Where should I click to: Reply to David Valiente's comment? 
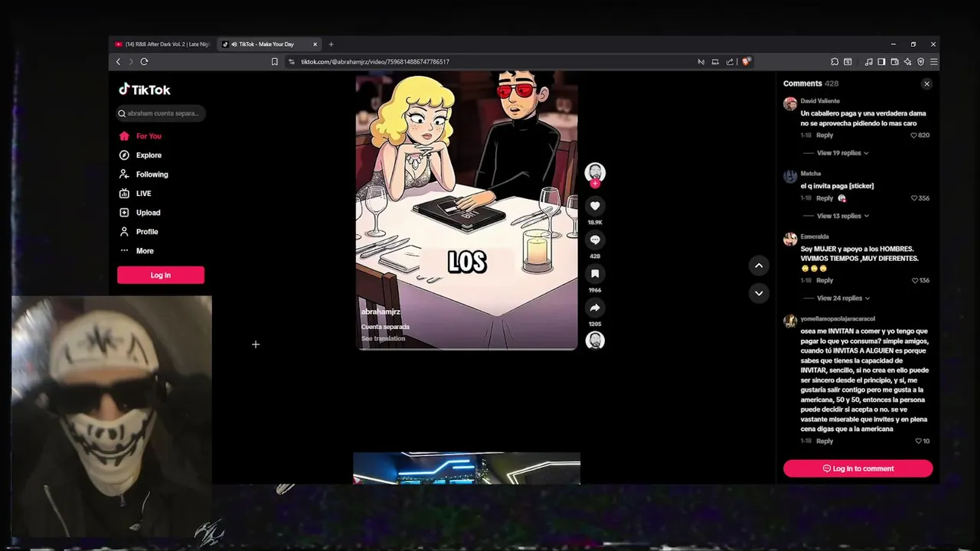(825, 135)
